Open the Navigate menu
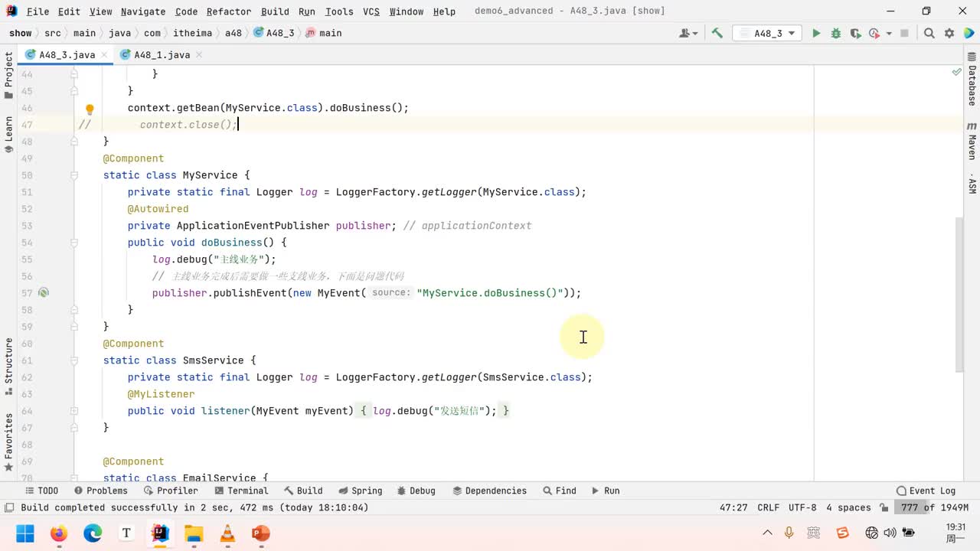The height and width of the screenshot is (551, 980). point(143,11)
